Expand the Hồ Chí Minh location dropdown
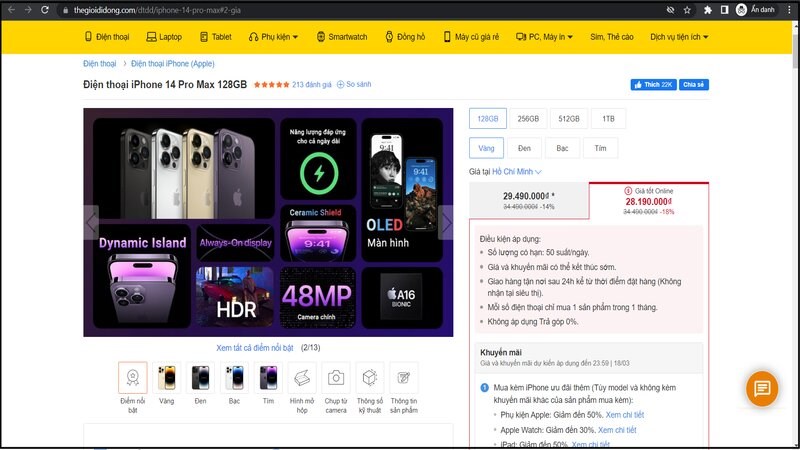The height and width of the screenshot is (450, 800). 517,171
